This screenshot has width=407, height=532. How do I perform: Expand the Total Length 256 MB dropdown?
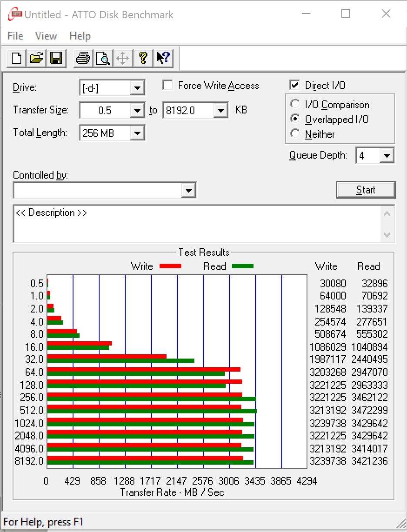coord(137,133)
